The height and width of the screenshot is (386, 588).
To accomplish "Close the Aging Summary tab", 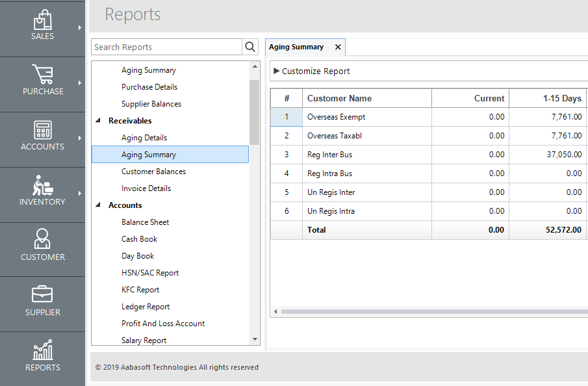I will [x=337, y=47].
